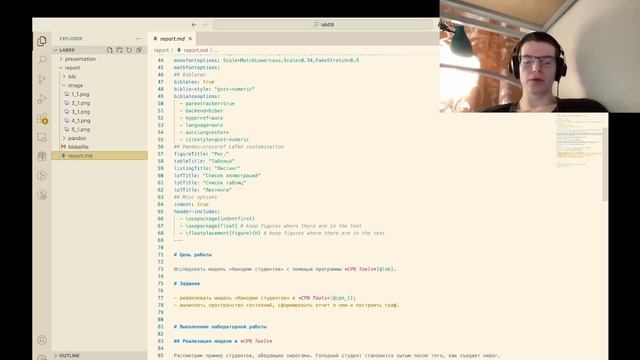
Task: Click the 'biblatexoptions:' line
Action: click(197, 96)
